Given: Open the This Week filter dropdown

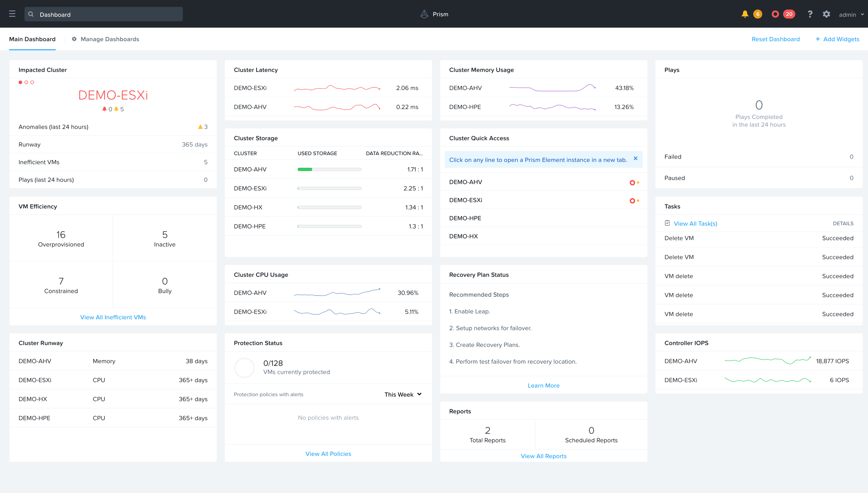Looking at the screenshot, I should point(403,394).
